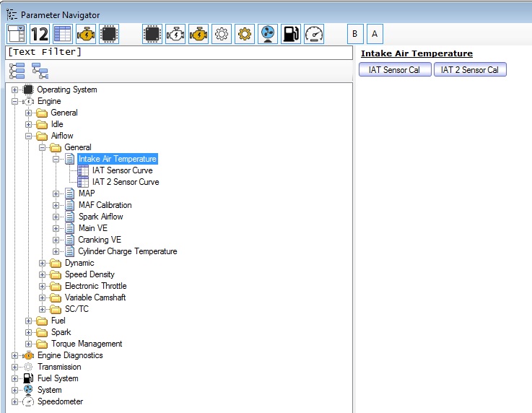Expand the MAF Calibration node
This screenshot has height=413, width=532.
[56, 205]
